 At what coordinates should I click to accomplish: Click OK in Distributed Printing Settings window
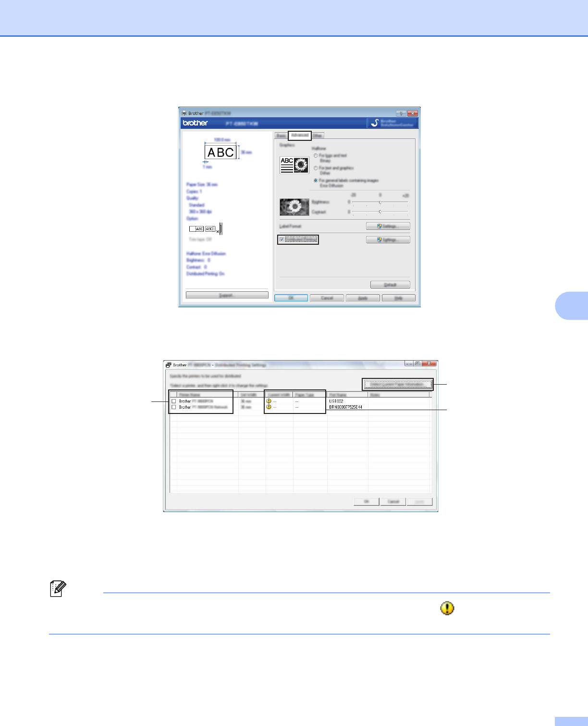point(367,501)
